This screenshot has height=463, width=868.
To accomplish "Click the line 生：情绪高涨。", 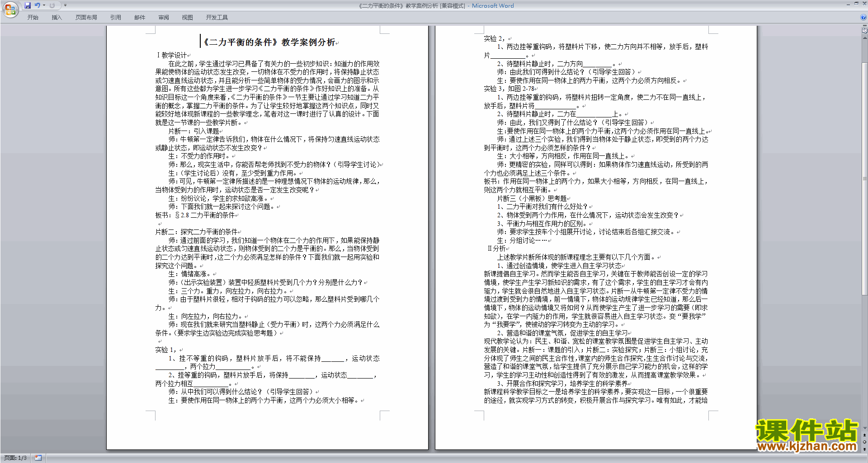I will click(x=189, y=274).
